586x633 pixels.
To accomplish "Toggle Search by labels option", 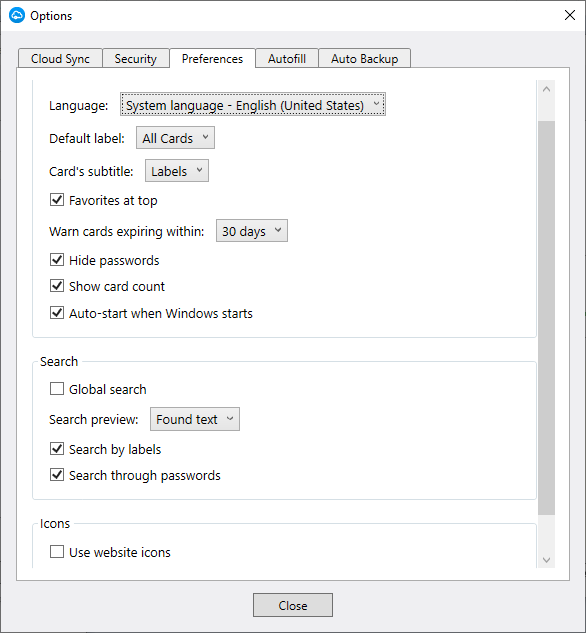I will click(x=57, y=449).
